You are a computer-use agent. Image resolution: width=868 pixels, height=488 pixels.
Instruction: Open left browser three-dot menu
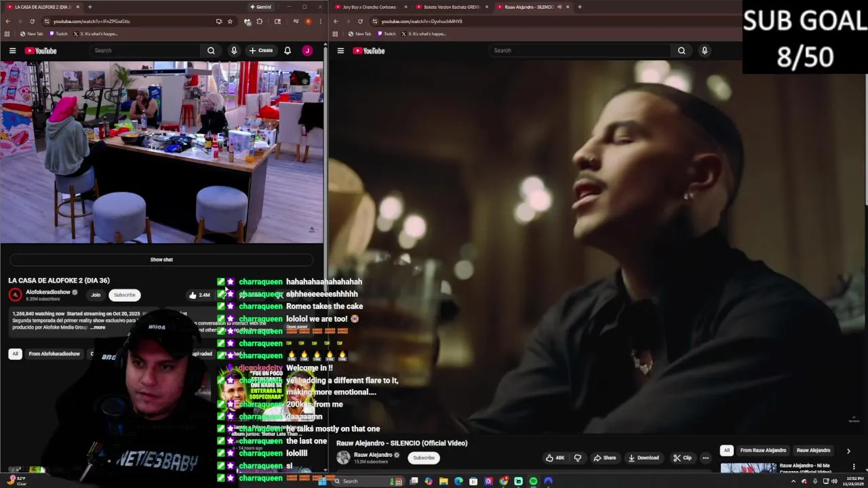pyautogui.click(x=320, y=21)
